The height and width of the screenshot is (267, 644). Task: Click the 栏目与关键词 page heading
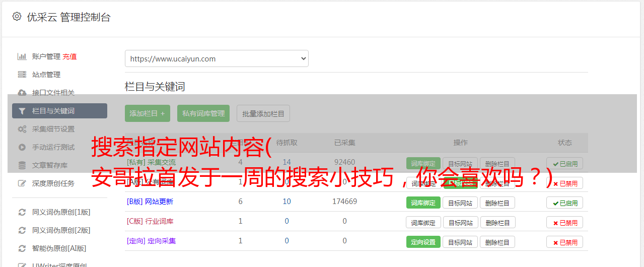155,87
